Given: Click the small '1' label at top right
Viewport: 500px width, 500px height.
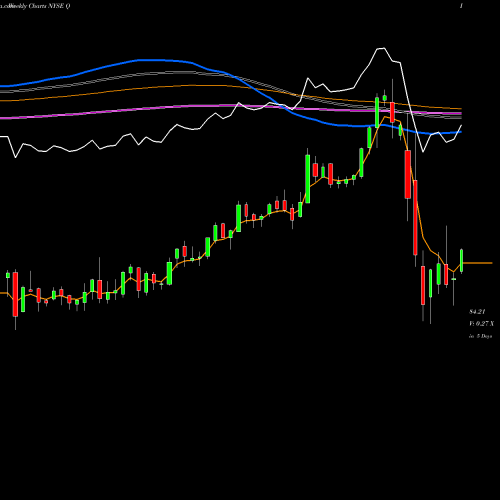Looking at the screenshot, I should (461, 6).
